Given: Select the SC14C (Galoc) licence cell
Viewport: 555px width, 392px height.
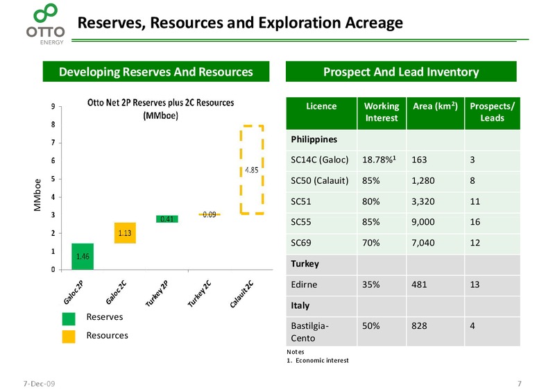Looking at the screenshot, I should coord(321,160).
